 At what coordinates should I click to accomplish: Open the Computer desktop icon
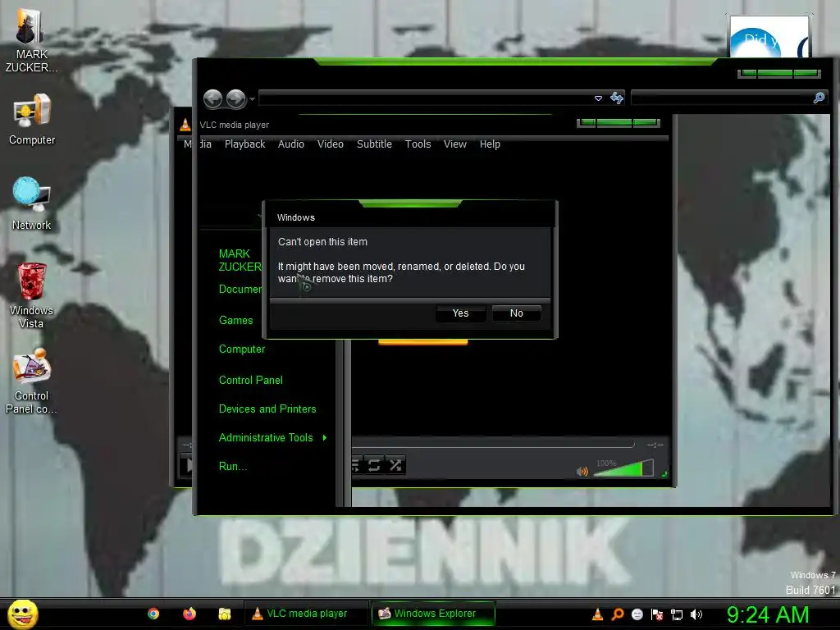[32, 119]
